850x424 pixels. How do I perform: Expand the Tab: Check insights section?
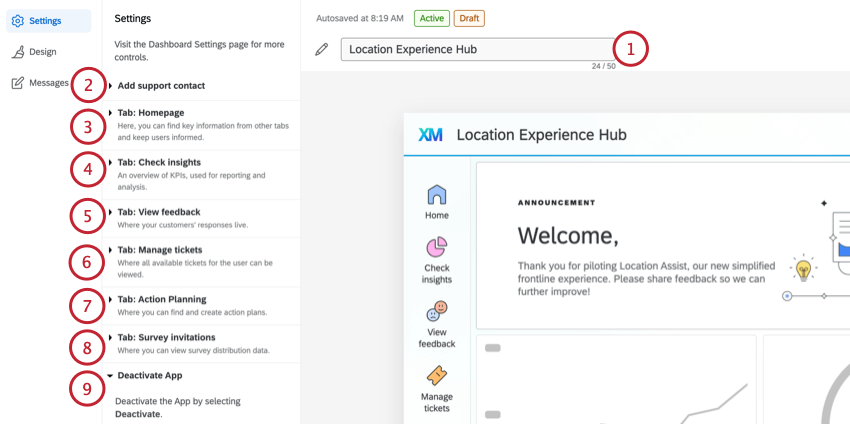tap(201, 175)
